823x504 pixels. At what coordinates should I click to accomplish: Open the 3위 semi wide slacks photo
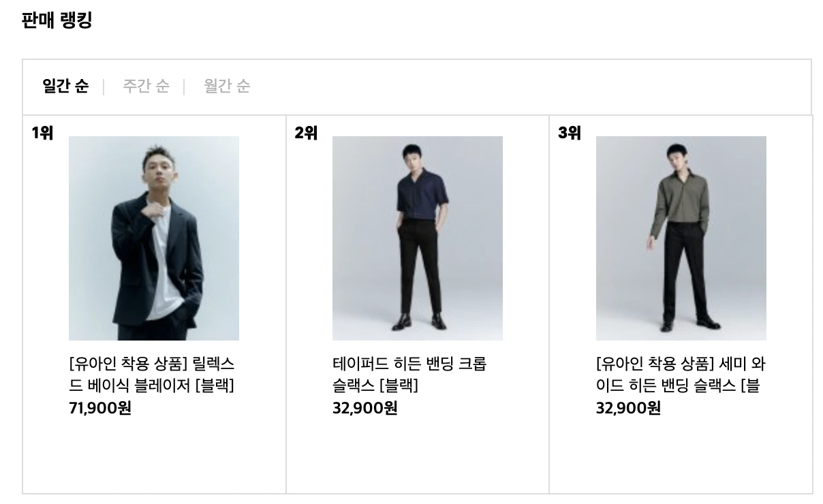(681, 238)
